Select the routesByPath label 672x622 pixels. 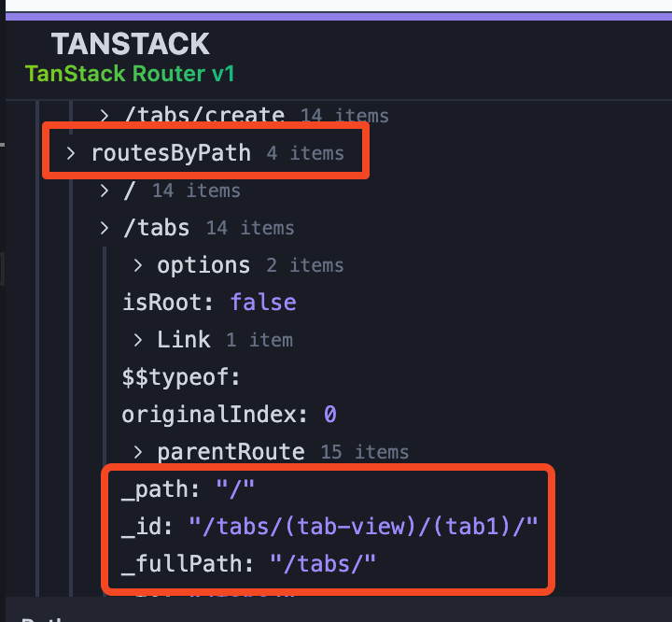(x=171, y=153)
